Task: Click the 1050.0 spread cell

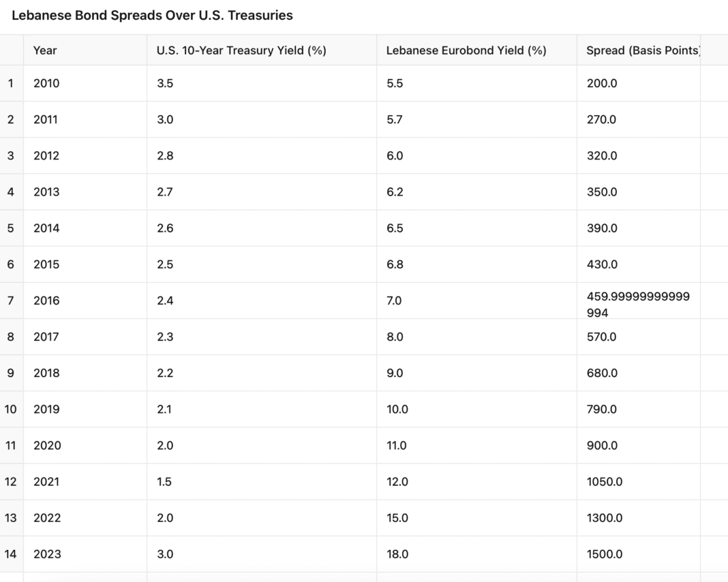Action: [x=605, y=482]
